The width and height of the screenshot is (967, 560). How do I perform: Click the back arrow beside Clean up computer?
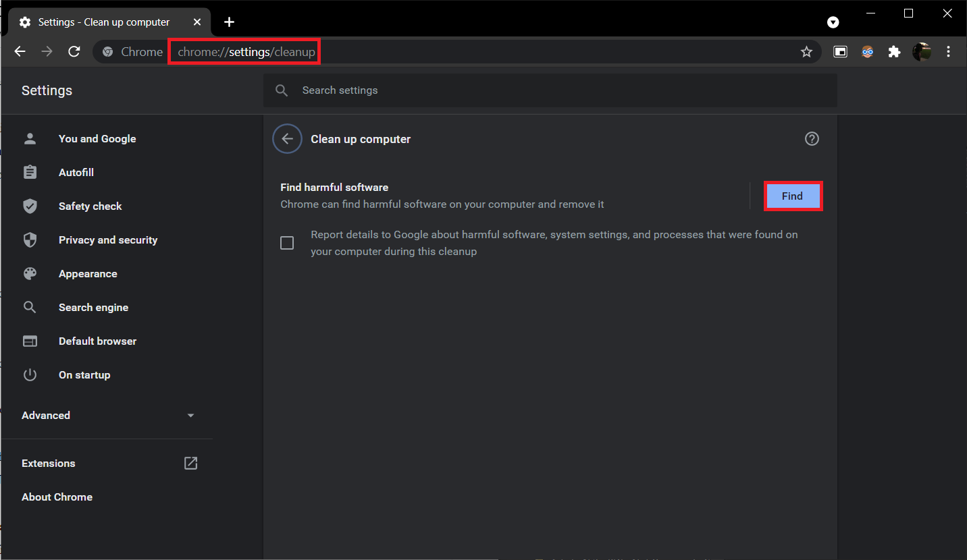coord(287,139)
